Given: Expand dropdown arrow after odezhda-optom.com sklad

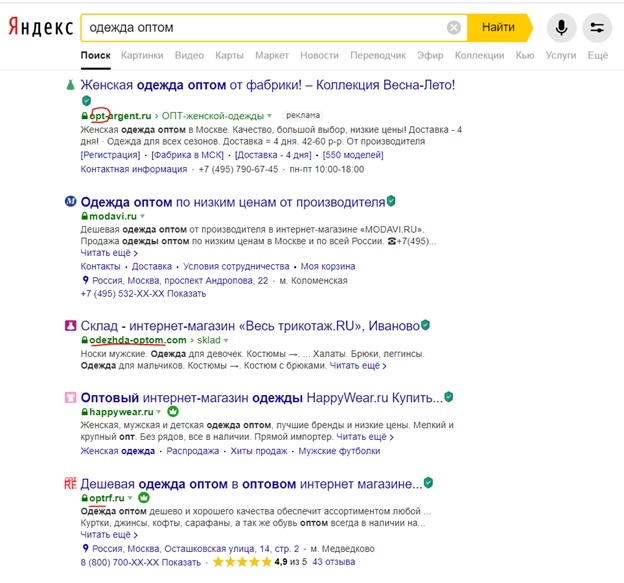Looking at the screenshot, I should pos(226,340).
